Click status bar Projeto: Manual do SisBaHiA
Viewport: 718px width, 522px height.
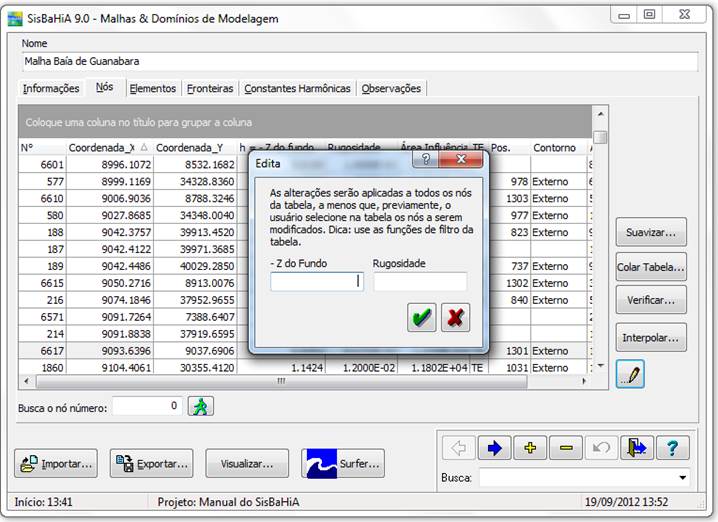pyautogui.click(x=228, y=502)
